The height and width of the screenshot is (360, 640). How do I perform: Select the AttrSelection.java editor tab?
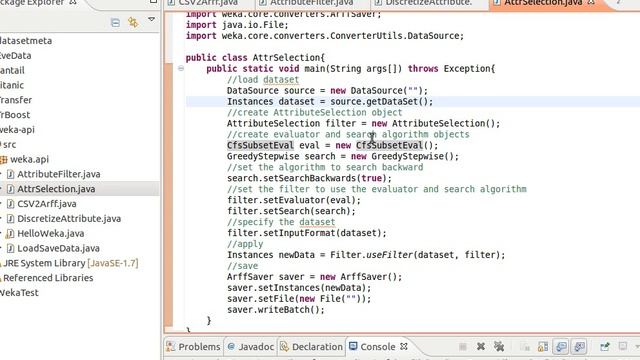543,3
